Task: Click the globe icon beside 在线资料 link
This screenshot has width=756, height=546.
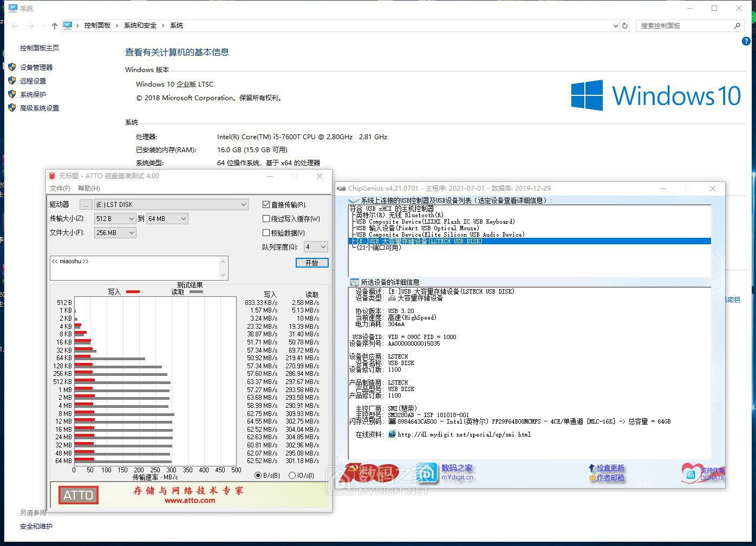Action: (x=392, y=434)
